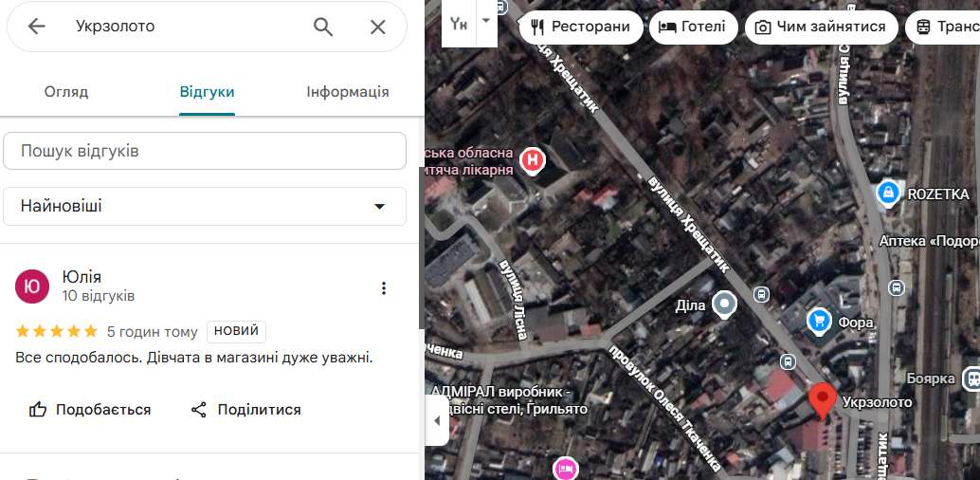Filter map by Ресторани

[581, 27]
